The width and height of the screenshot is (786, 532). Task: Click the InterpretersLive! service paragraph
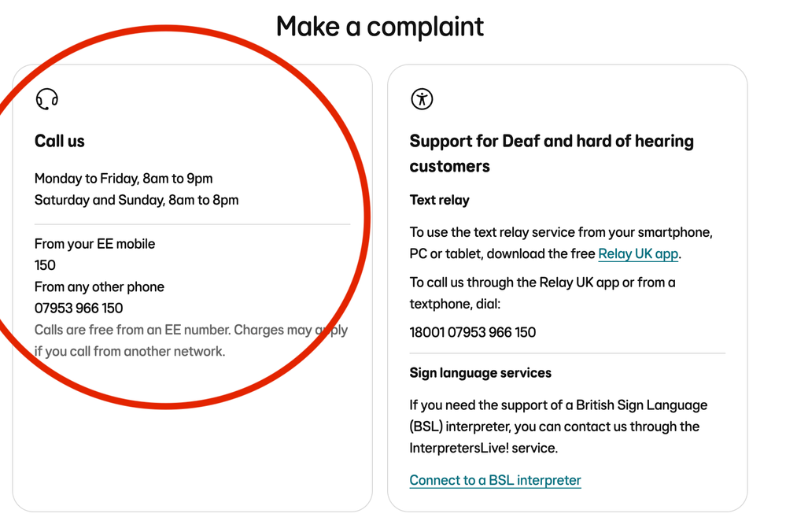click(559, 427)
